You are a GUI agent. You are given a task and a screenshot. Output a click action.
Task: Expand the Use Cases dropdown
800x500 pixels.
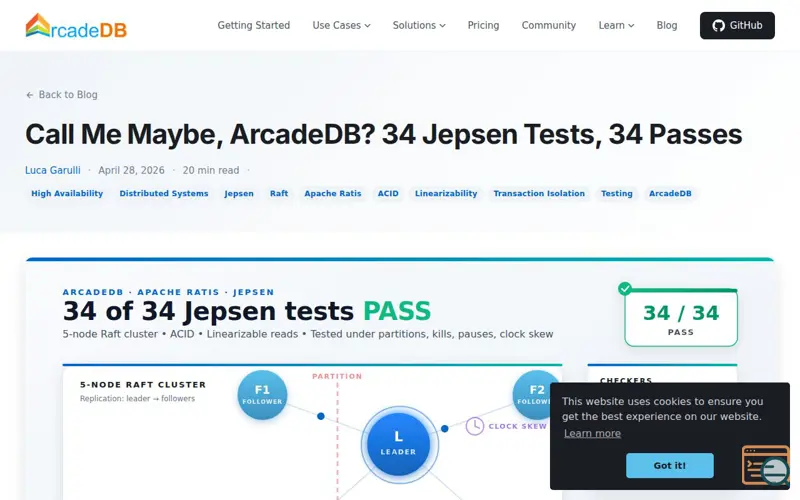(341, 26)
